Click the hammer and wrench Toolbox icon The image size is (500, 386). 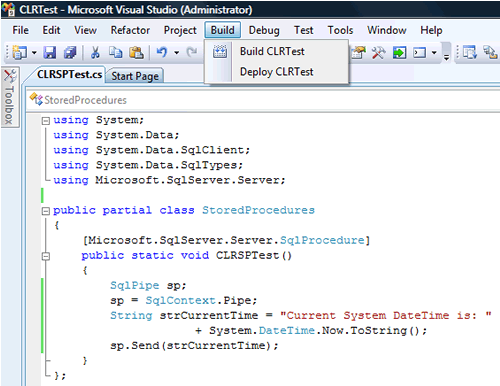pos(378,53)
